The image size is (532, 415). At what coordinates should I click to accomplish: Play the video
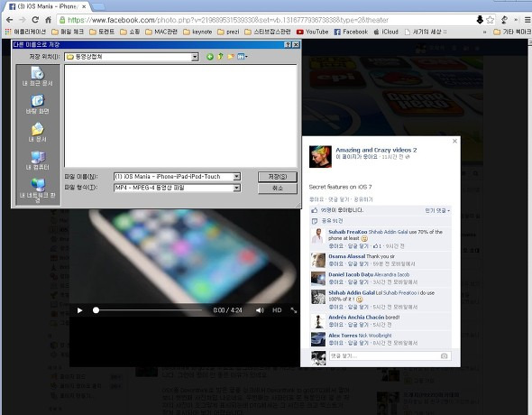(x=79, y=310)
